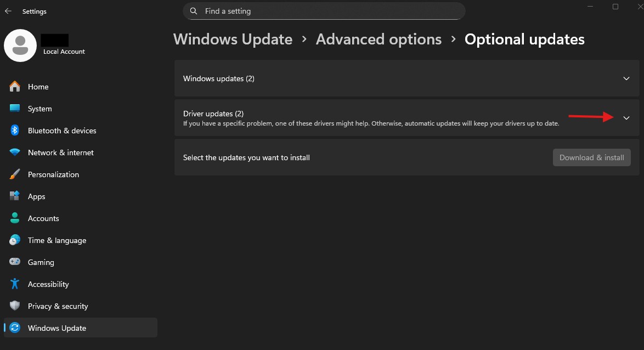Screen dimensions: 644x350
Task: Click the Time & language icon
Action: point(14,240)
